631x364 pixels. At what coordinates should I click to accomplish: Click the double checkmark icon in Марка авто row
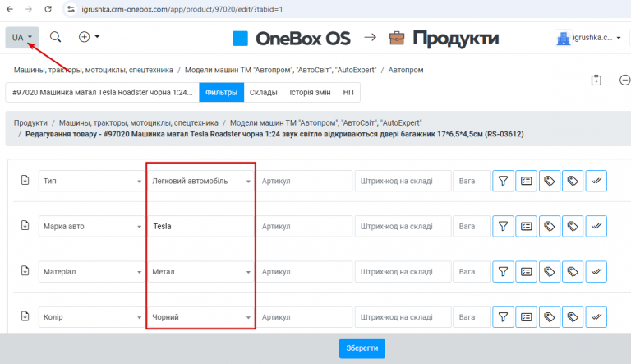click(x=596, y=226)
